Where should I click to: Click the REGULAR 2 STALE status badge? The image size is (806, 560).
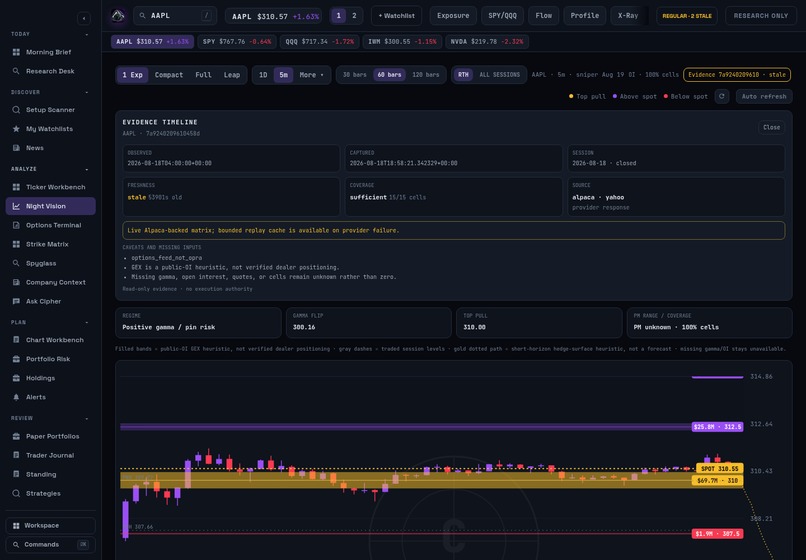(x=687, y=16)
